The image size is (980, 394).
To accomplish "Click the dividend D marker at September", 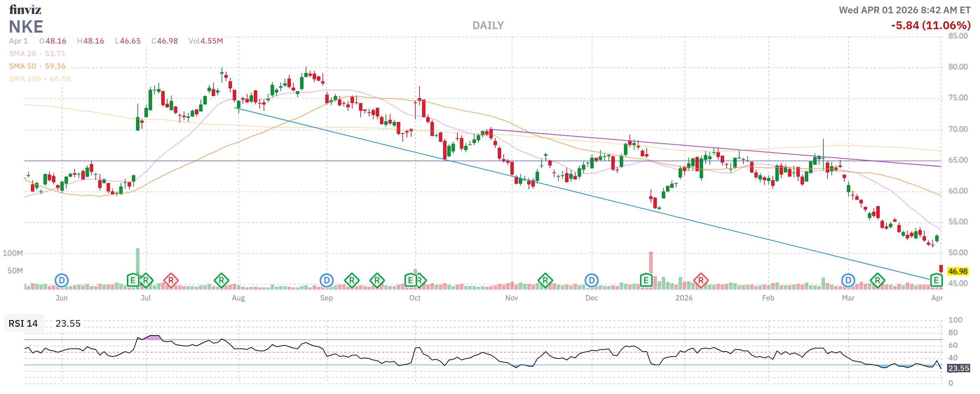I will pyautogui.click(x=326, y=281).
